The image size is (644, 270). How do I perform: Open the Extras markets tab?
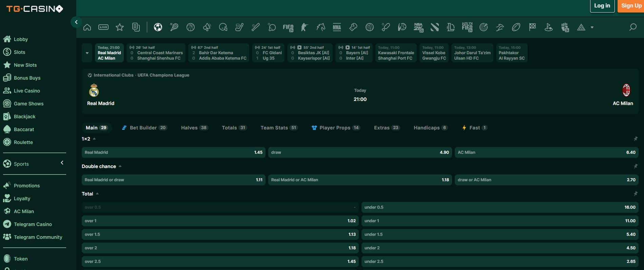coord(387,128)
